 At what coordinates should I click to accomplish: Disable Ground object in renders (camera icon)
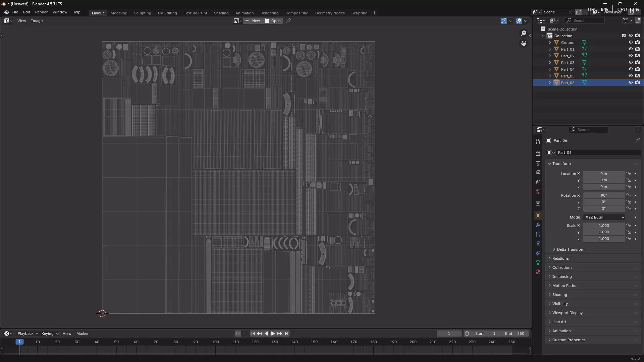[x=638, y=43]
